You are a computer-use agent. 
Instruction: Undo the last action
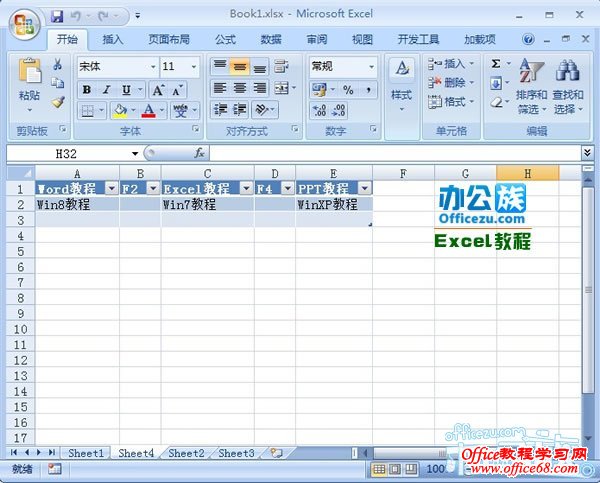click(x=76, y=16)
